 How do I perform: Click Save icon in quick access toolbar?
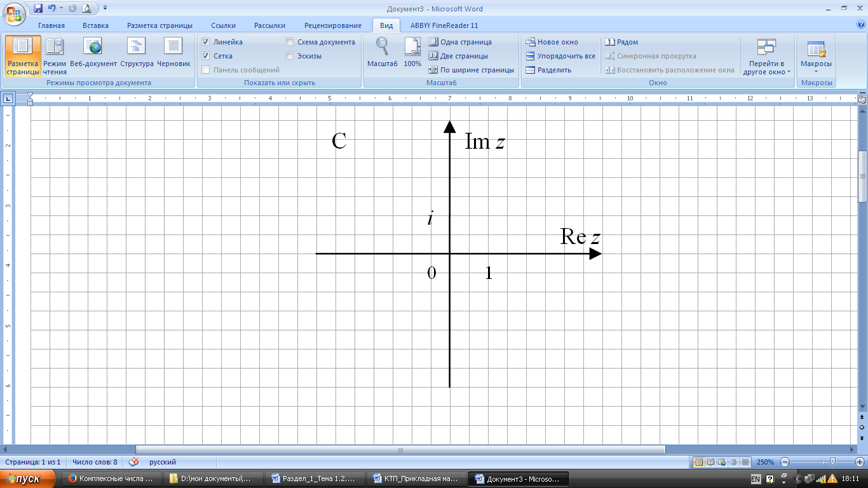click(x=38, y=9)
